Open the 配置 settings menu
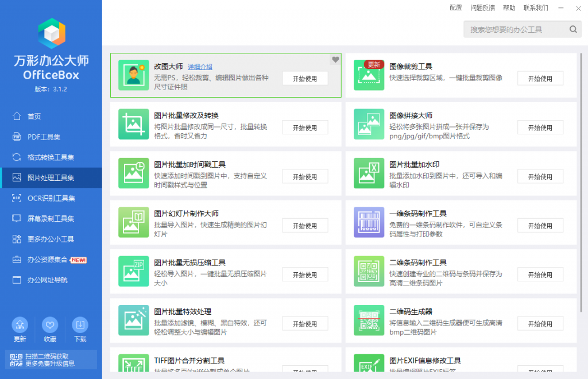Image resolution: width=588 pixels, height=379 pixels. (x=455, y=7)
